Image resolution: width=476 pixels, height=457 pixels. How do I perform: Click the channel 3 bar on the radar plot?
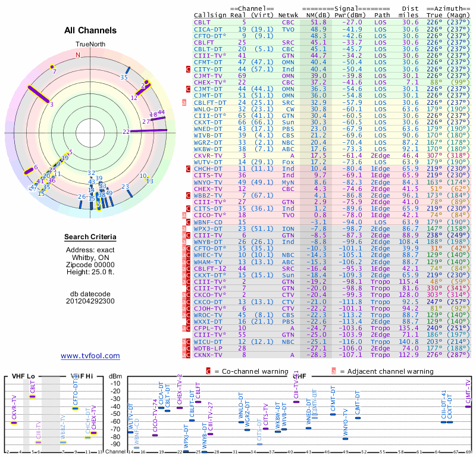(38, 94)
